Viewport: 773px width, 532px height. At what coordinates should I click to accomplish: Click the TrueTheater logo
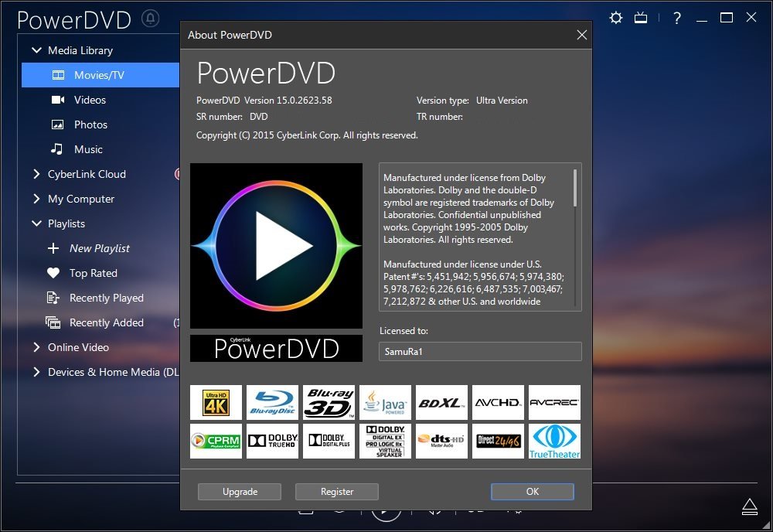[x=554, y=441]
